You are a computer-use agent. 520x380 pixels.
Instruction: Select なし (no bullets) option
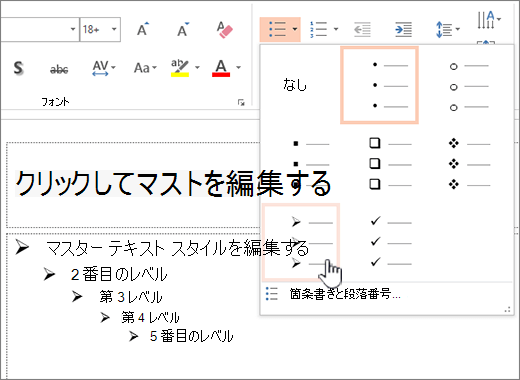tap(295, 85)
